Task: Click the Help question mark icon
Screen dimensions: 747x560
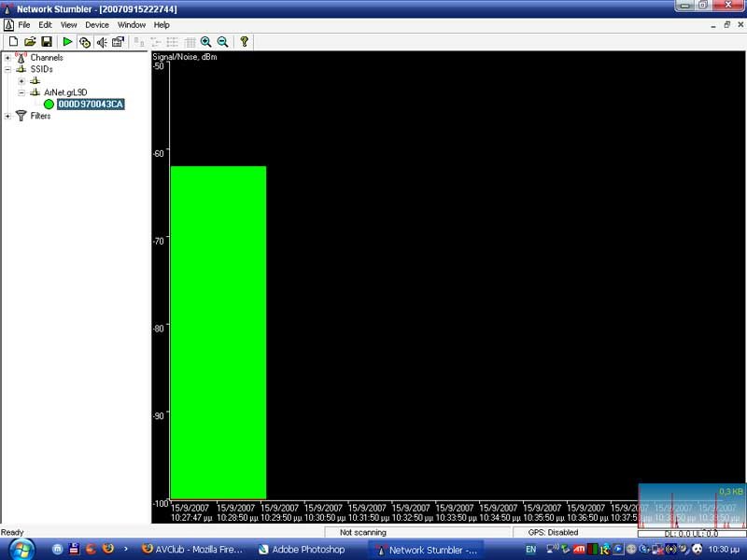Action: point(245,42)
